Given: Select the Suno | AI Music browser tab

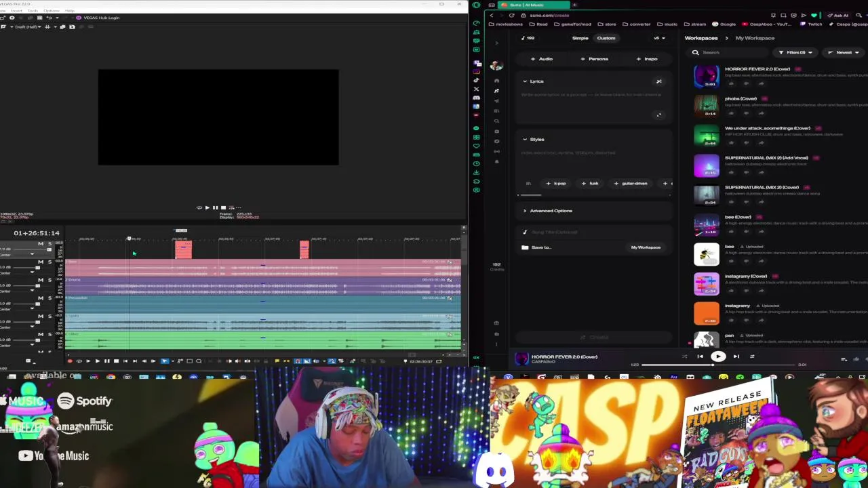Looking at the screenshot, I should [x=534, y=5].
